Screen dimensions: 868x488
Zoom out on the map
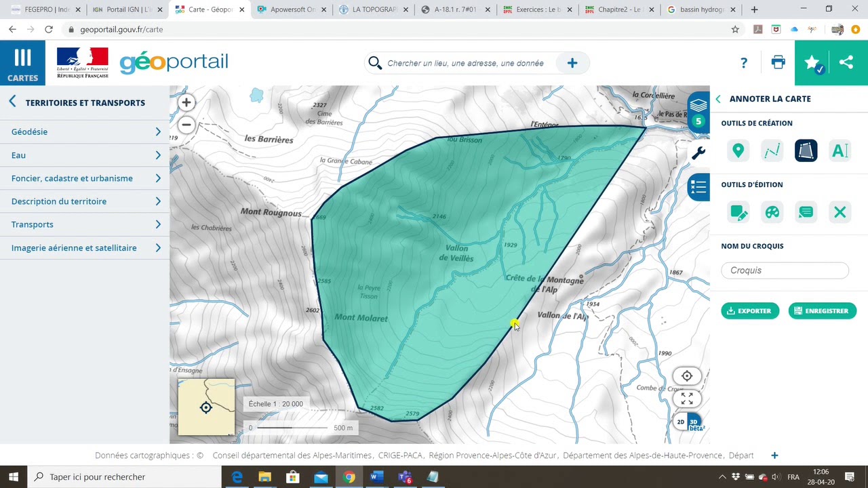click(186, 125)
